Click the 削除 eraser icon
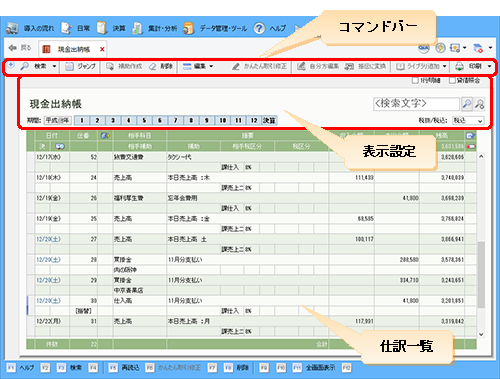This screenshot has width=500, height=379. [153, 67]
